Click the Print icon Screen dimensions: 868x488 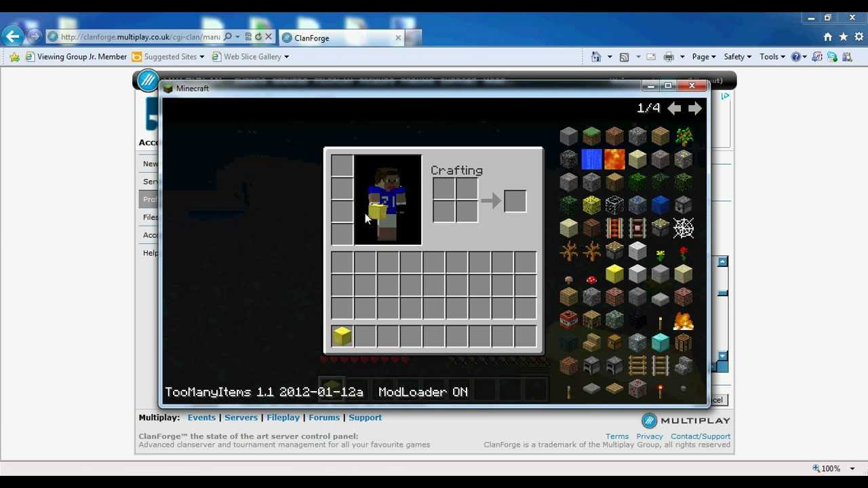tap(669, 57)
